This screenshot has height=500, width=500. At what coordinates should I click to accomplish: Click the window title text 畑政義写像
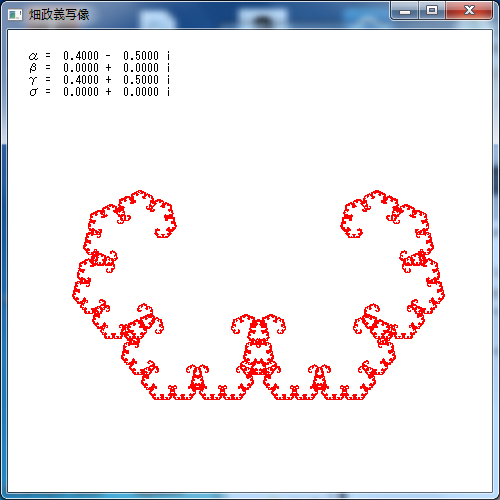pos(59,15)
